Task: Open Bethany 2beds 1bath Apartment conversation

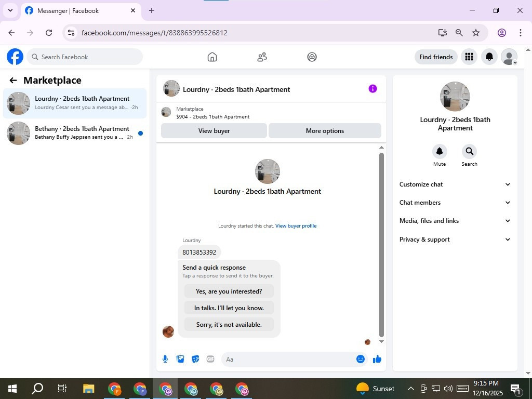Action: click(75, 133)
